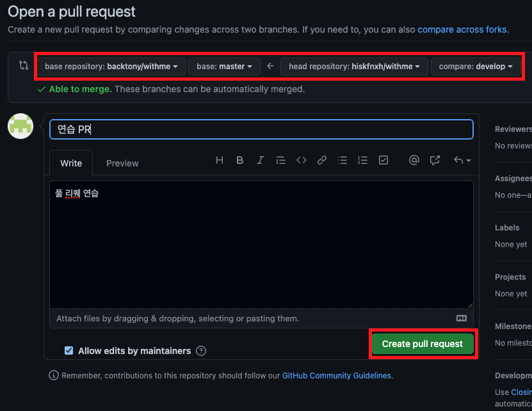
Task: Open the Labels sidebar section
Action: click(507, 227)
